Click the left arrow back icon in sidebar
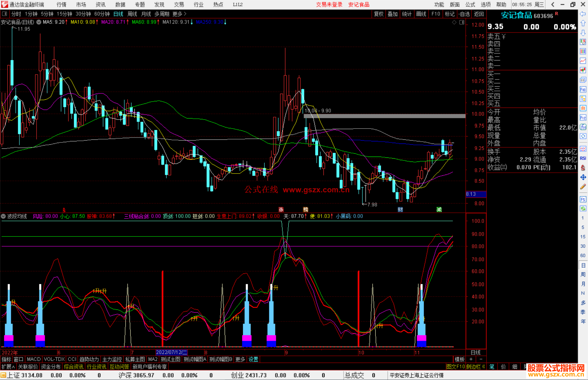Screen dimensions: 588x380 pos(583,14)
